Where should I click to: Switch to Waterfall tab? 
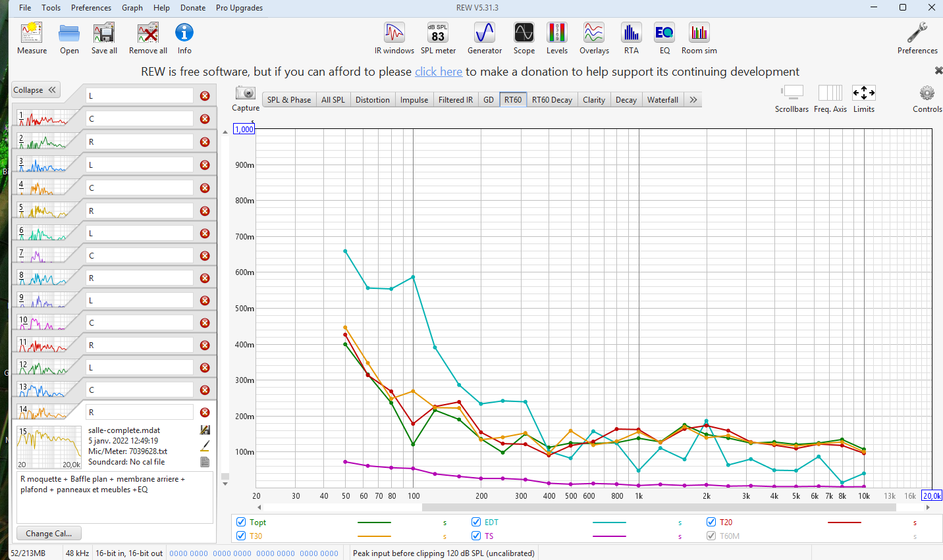pos(662,100)
